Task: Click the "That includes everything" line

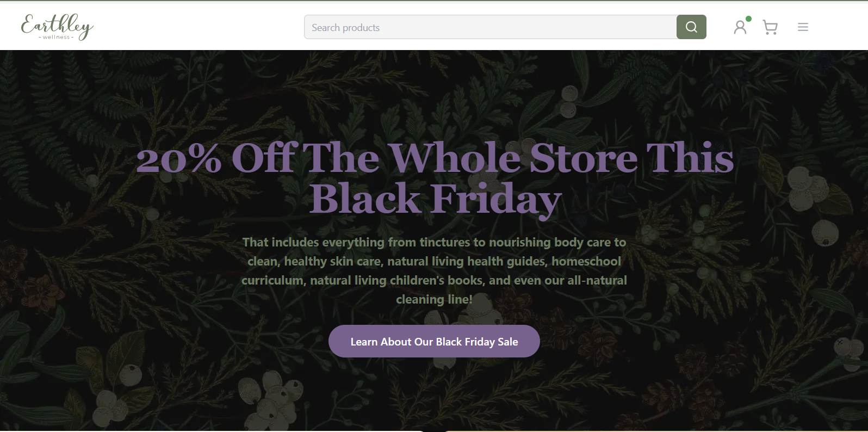Action: coord(434,242)
